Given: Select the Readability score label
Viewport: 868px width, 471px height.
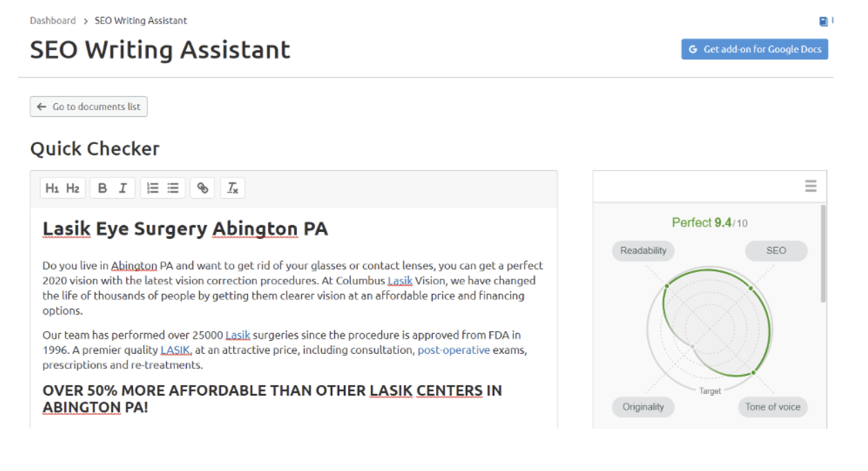Looking at the screenshot, I should pos(643,251).
